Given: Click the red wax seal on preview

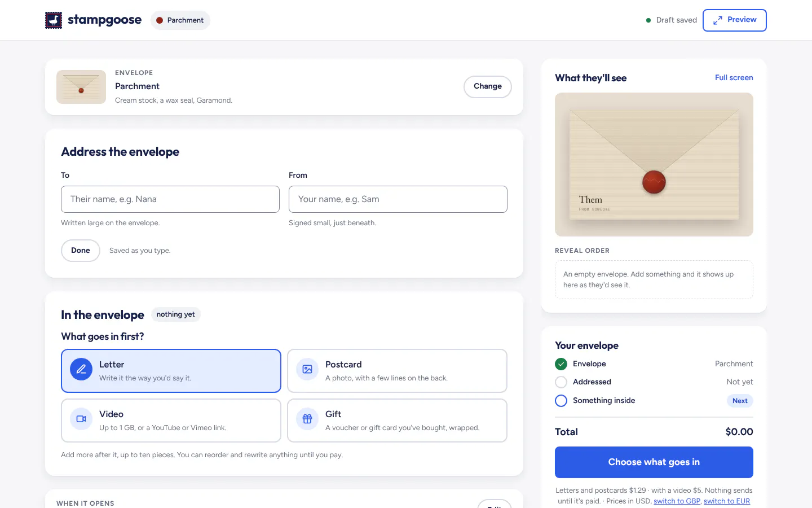Looking at the screenshot, I should coord(654,182).
